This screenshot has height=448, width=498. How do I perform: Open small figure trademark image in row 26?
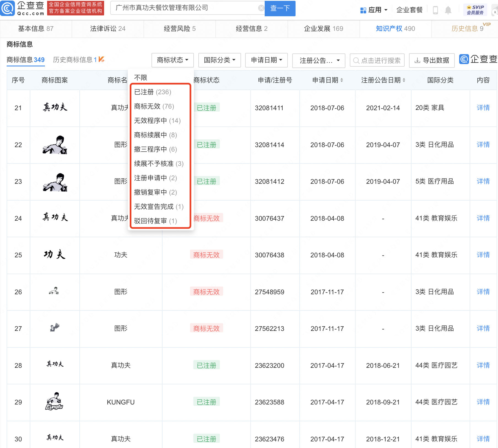click(x=54, y=291)
